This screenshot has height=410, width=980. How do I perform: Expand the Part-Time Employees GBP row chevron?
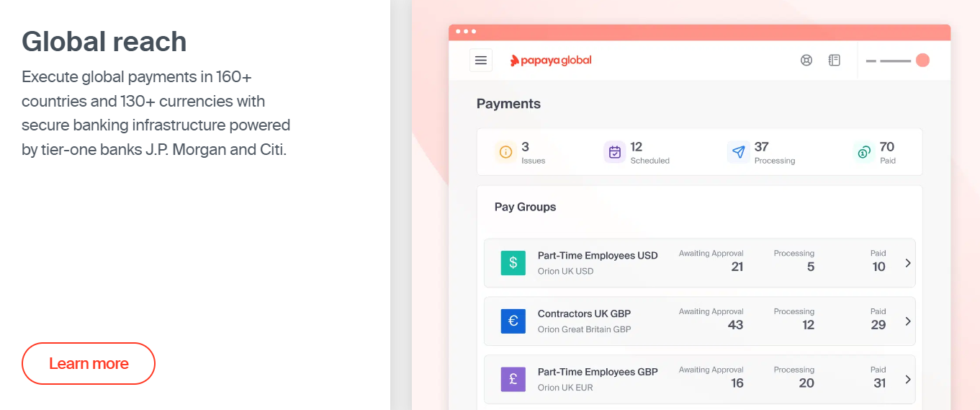[x=908, y=380]
